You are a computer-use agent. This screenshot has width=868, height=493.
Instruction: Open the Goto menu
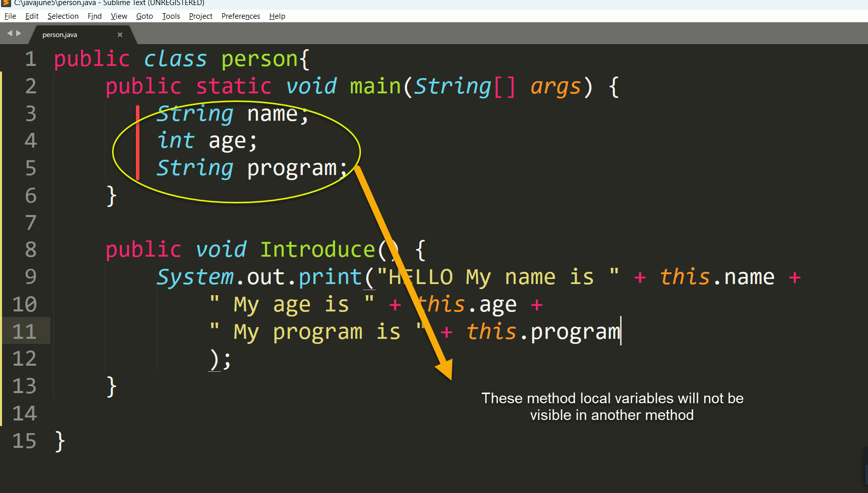(144, 16)
